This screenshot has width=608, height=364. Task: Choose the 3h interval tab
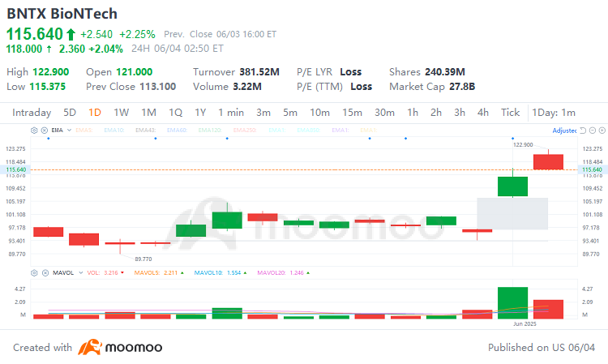(460, 113)
